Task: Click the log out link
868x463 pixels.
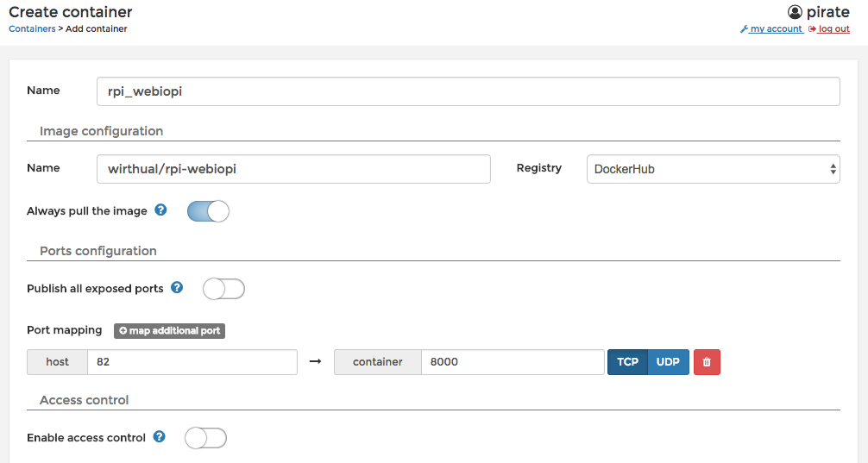Action: pyautogui.click(x=833, y=29)
